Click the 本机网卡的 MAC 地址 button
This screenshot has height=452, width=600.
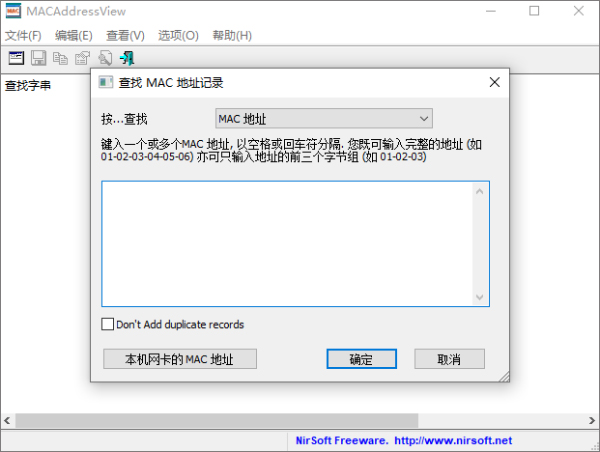[x=180, y=359]
